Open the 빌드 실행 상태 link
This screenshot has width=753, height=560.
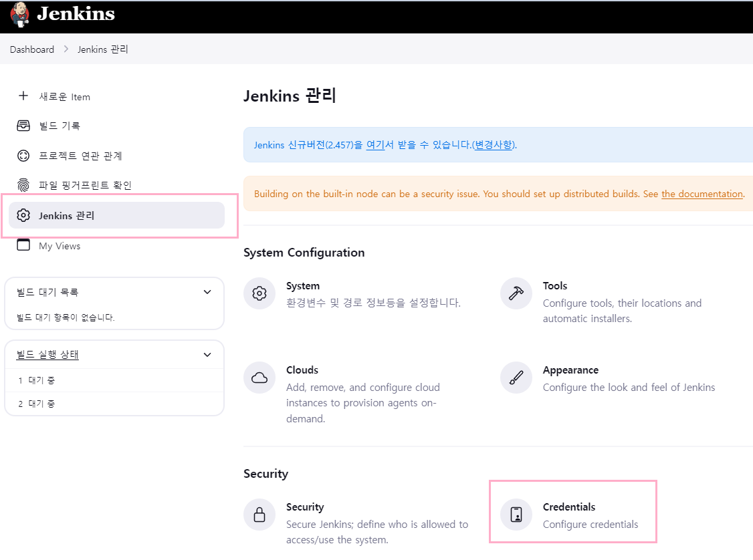pos(47,355)
